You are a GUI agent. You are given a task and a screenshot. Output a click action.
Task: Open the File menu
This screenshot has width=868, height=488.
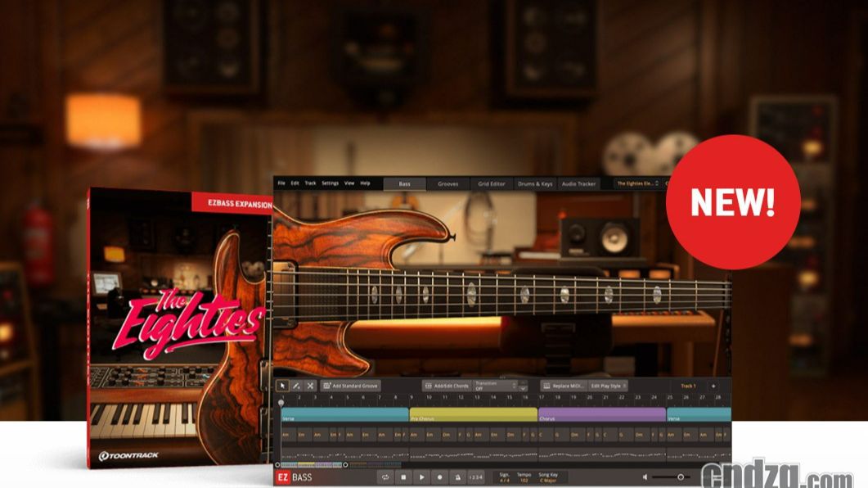point(281,183)
